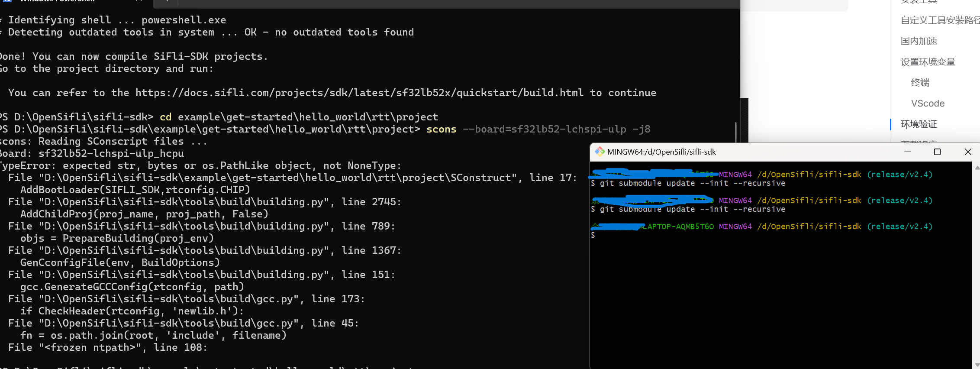Click the MINGW64:/d/OpenSifli/sifli-sdk title bar text
The image size is (980, 369).
pyautogui.click(x=661, y=152)
